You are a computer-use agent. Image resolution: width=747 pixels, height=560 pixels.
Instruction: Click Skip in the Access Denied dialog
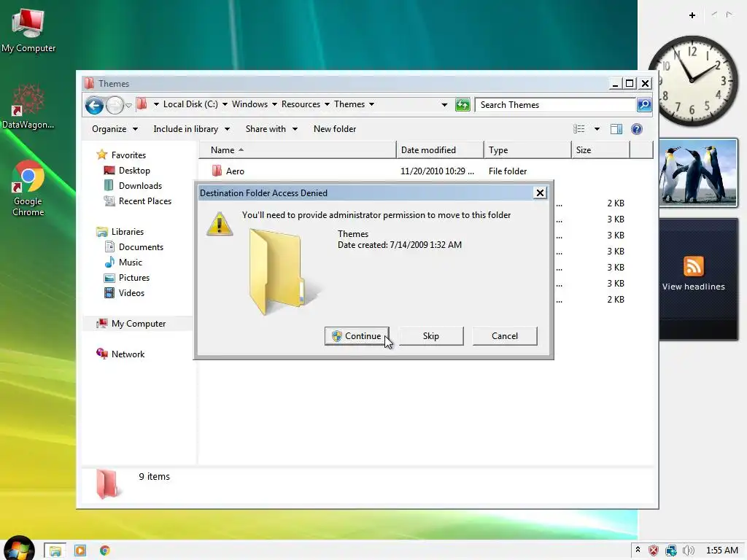[x=430, y=336]
